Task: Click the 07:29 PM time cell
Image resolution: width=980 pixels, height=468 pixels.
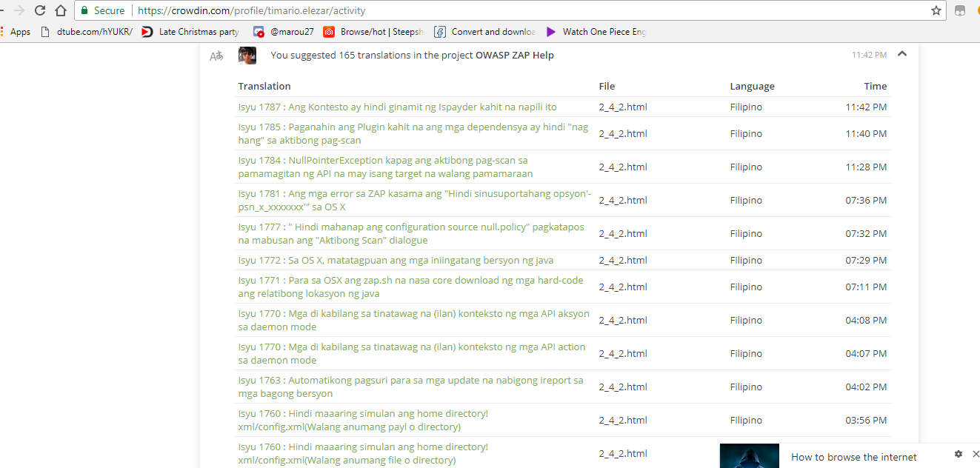Action: (x=866, y=260)
